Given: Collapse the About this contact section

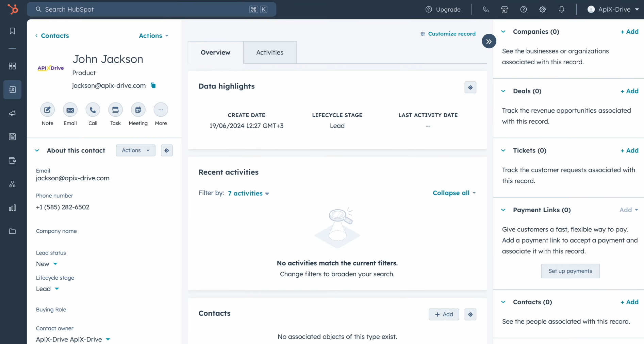Looking at the screenshot, I should coord(37,150).
